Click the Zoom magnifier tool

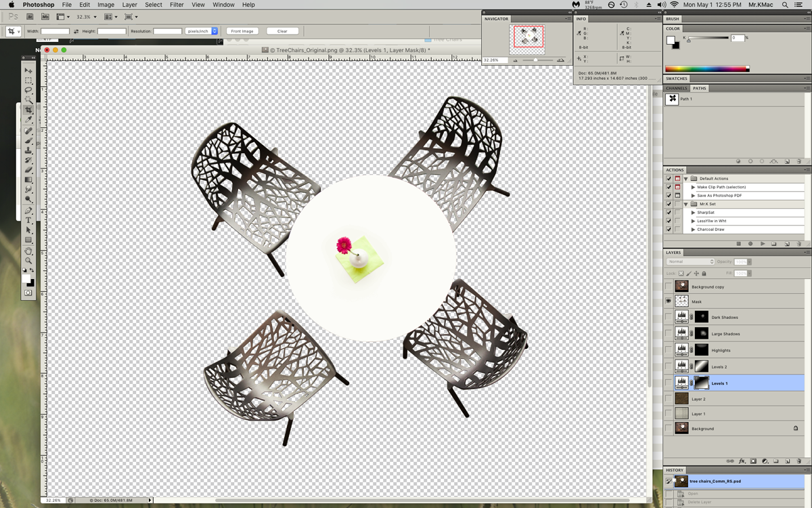coord(28,261)
